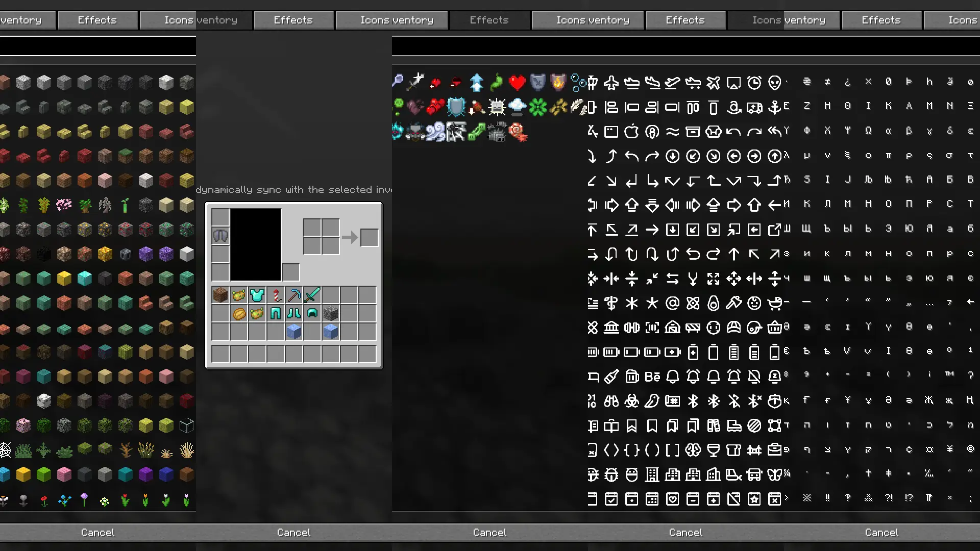The width and height of the screenshot is (980, 551).
Task: Select the briefcase glyph icon
Action: click(x=774, y=449)
